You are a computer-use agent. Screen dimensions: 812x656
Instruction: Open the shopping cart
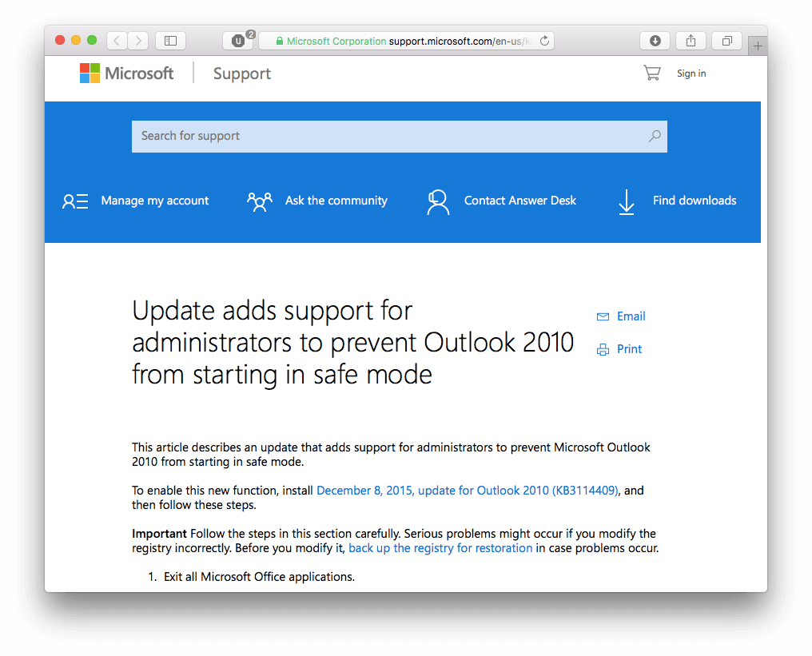[x=651, y=73]
